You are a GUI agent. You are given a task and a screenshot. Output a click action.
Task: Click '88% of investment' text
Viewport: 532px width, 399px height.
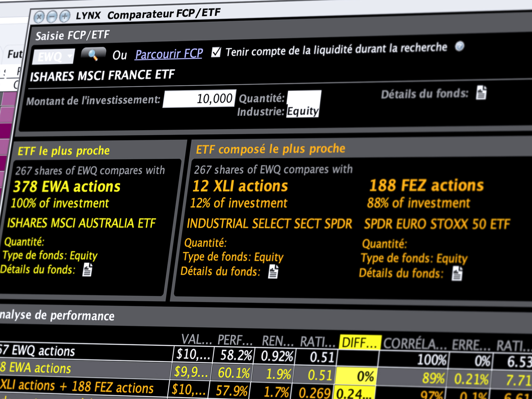pos(419,203)
